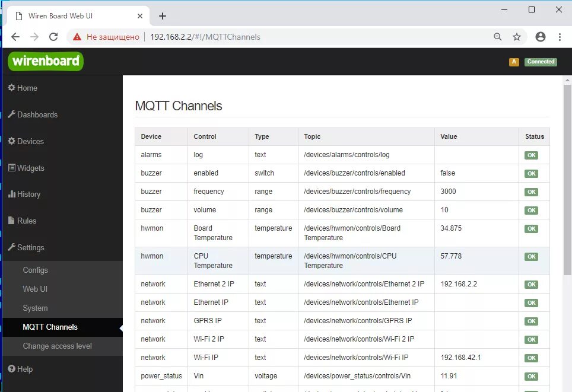The width and height of the screenshot is (572, 392).
Task: Click the page scrollbar thumb
Action: [x=567, y=180]
